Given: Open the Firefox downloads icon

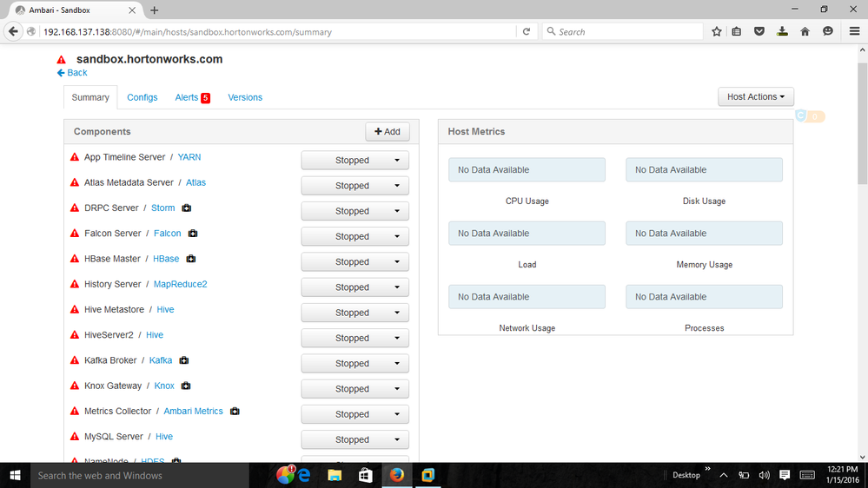Looking at the screenshot, I should click(782, 31).
